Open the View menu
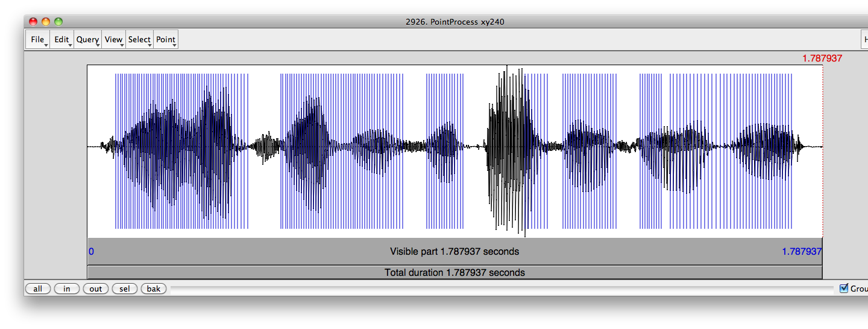Viewport: 868px width, 329px height. pos(113,40)
